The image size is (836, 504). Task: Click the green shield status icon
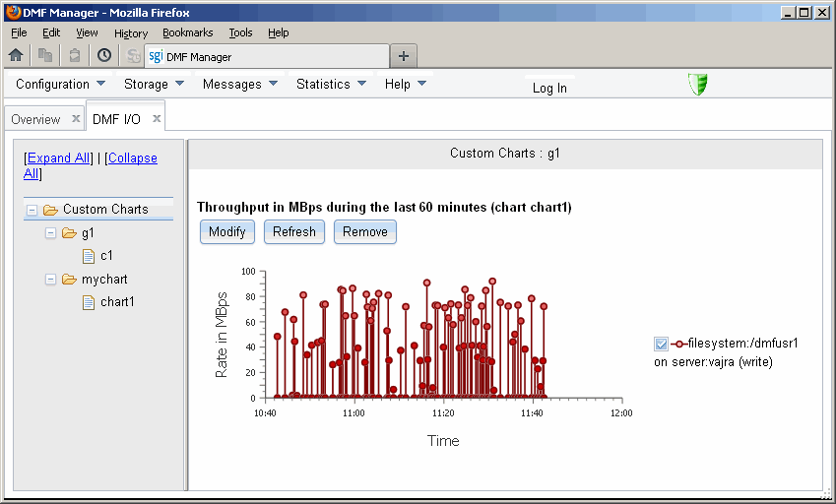(x=697, y=85)
